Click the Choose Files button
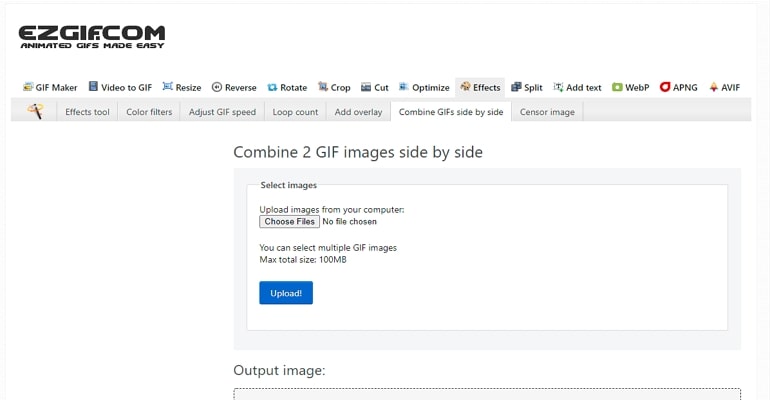This screenshot has height=400, width=770. click(290, 221)
